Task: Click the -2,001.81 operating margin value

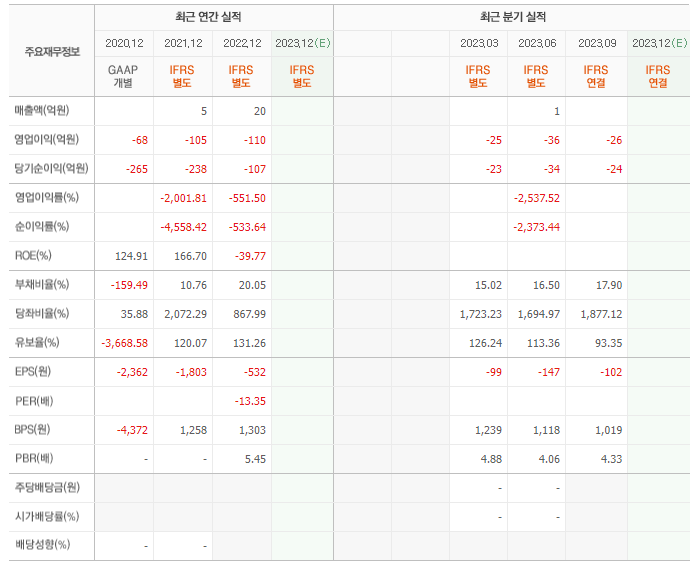Action: (x=183, y=198)
